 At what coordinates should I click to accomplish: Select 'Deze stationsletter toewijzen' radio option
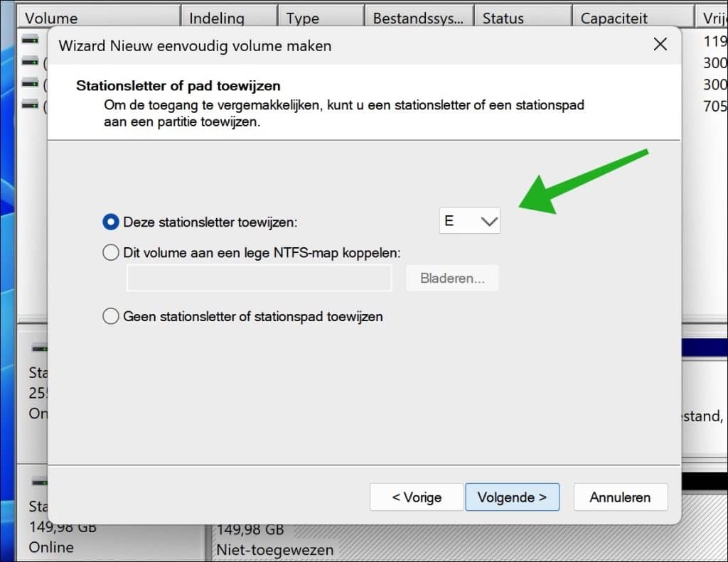point(111,222)
